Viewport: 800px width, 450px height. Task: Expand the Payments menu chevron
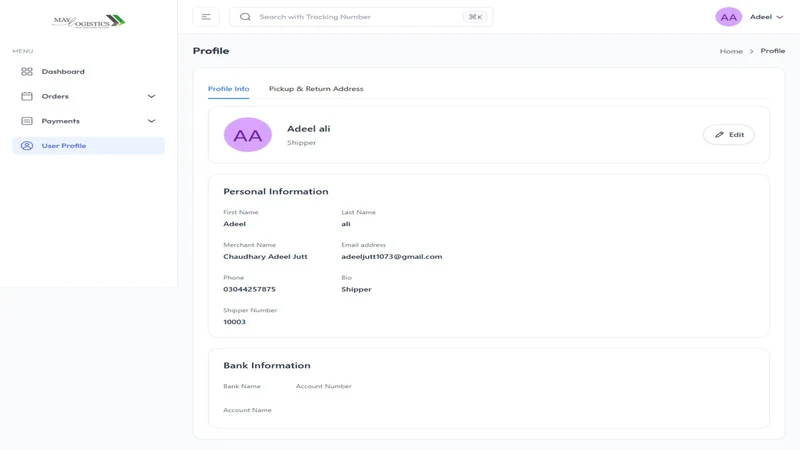(x=152, y=121)
